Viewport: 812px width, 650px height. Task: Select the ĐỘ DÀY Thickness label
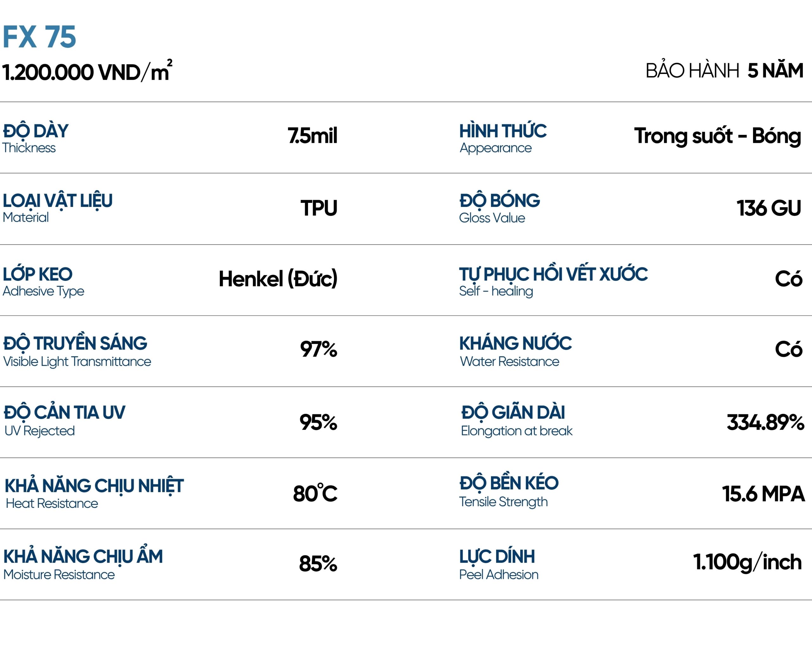[x=36, y=137]
